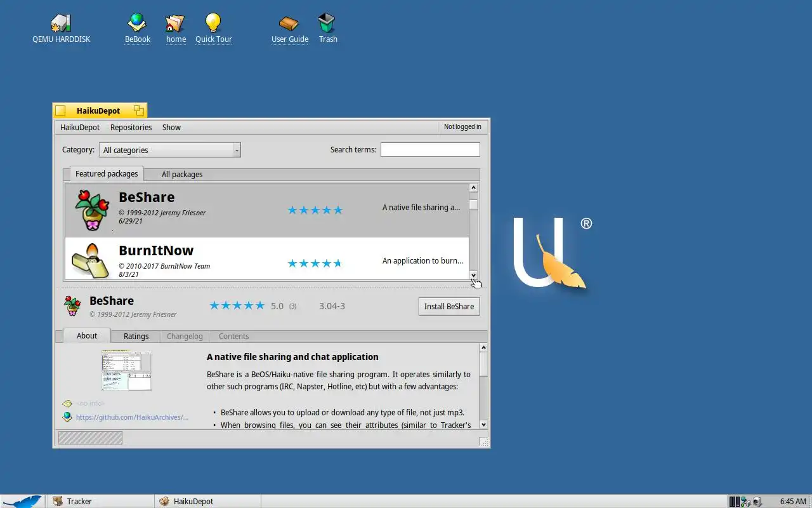The width and height of the screenshot is (812, 508).
Task: Switch to the Featured packages tab
Action: tap(107, 174)
